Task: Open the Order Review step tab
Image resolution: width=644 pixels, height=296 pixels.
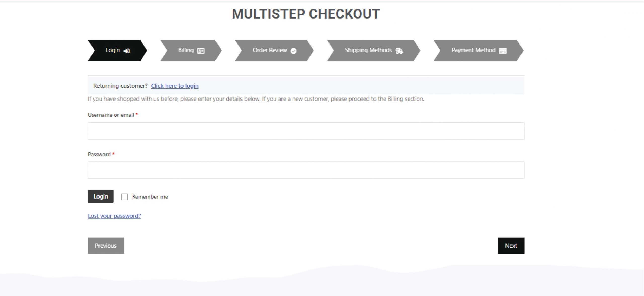Action: [274, 50]
